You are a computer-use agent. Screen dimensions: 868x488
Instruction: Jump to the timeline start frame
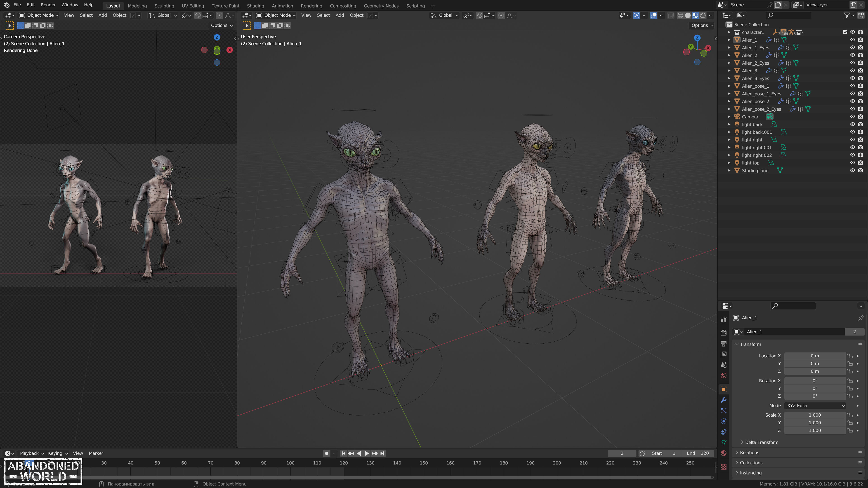[343, 453]
